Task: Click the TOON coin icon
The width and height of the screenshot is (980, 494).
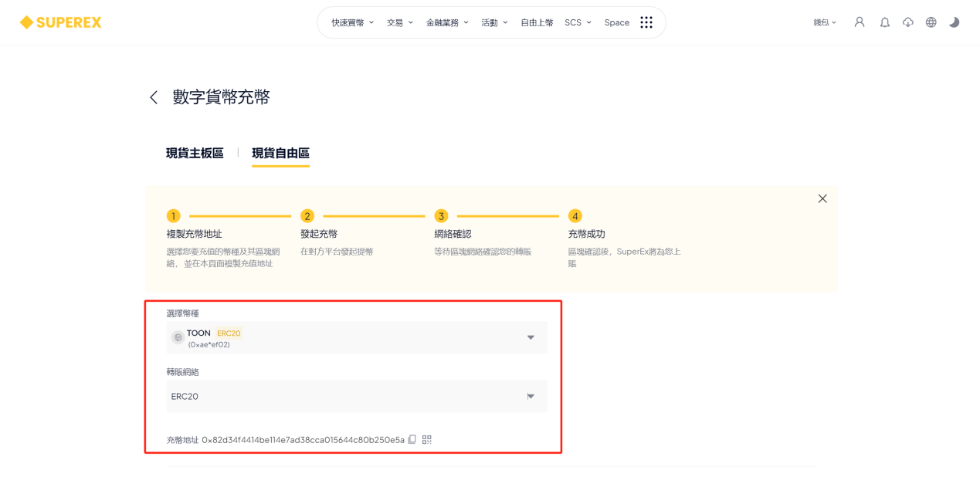Action: pos(178,337)
